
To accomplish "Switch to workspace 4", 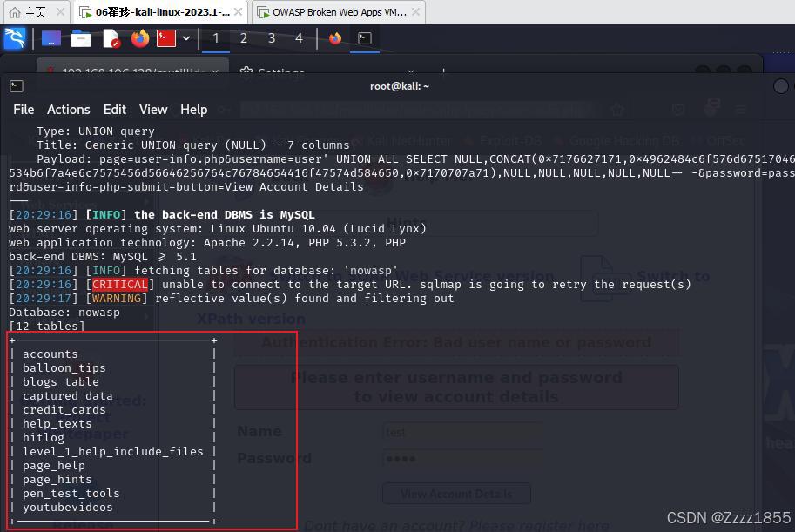I will (299, 38).
